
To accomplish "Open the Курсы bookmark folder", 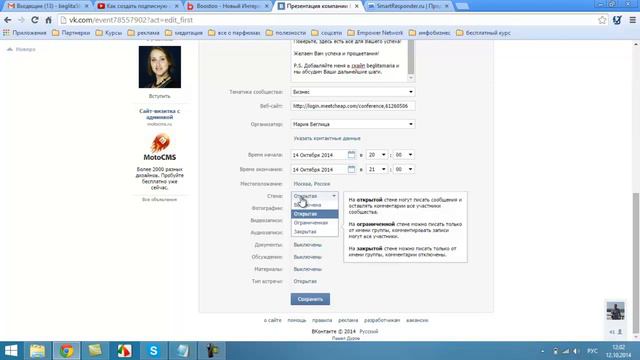I will tap(109, 33).
